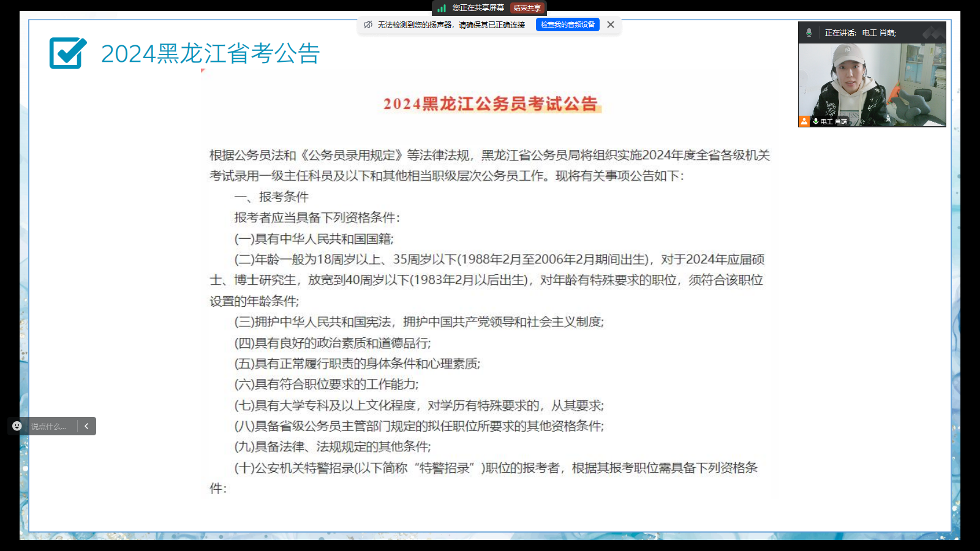The width and height of the screenshot is (980, 551).
Task: Click the muted speaker icon in the warning bar
Action: pyautogui.click(x=367, y=24)
